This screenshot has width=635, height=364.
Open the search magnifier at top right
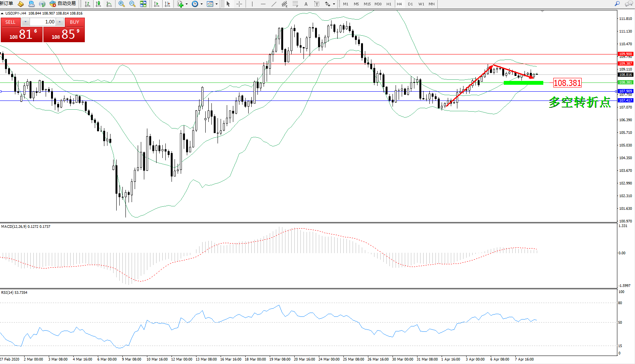click(617, 4)
